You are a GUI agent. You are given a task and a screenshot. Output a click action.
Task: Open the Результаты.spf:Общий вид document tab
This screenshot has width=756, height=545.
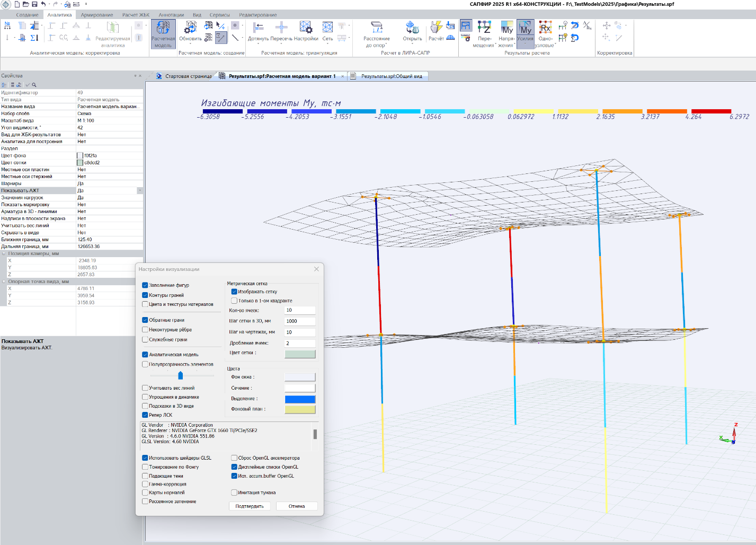(392, 76)
